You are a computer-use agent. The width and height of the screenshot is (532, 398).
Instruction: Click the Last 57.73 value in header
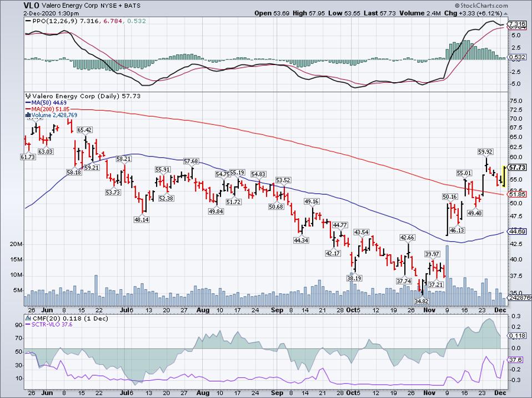(x=380, y=13)
